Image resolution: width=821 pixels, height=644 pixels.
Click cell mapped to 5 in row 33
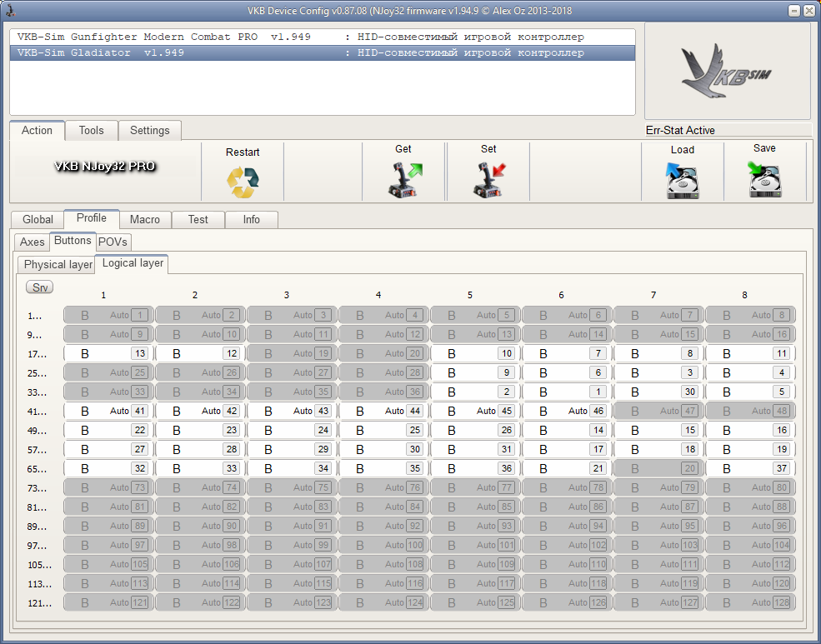(x=751, y=392)
